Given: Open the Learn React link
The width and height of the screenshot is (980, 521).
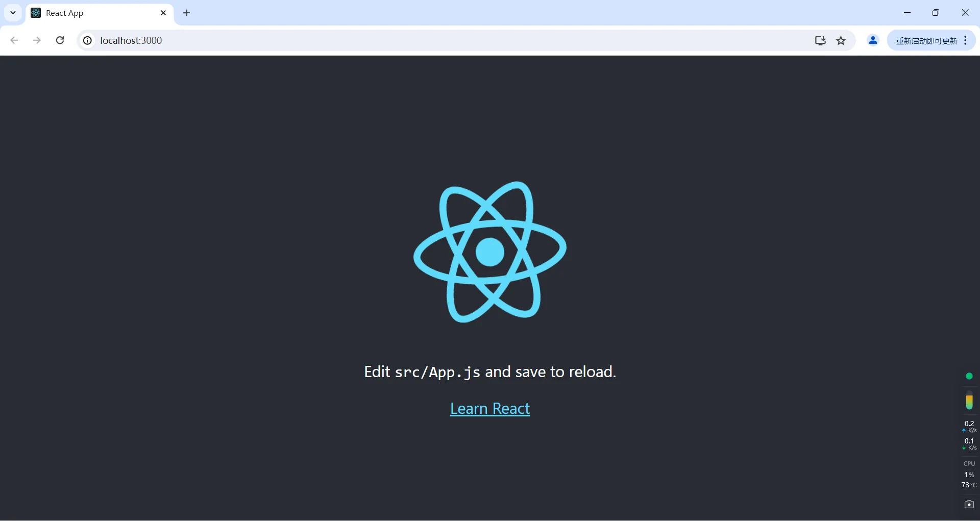Looking at the screenshot, I should [489, 408].
